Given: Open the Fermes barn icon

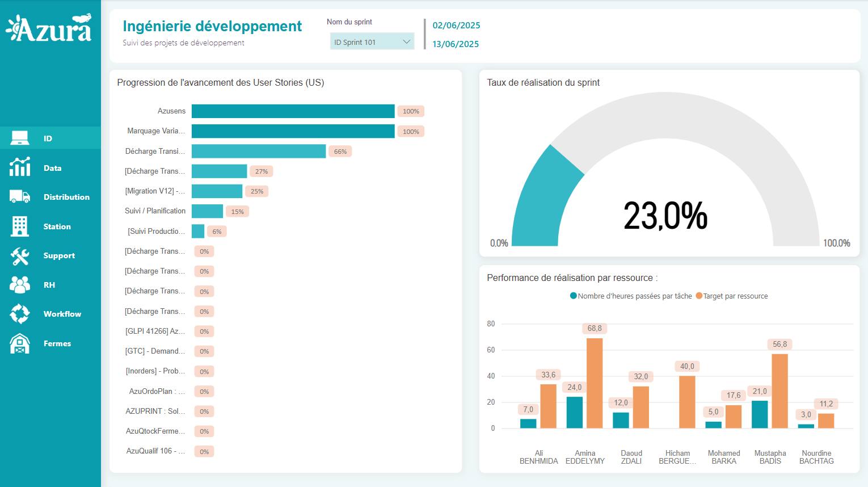Looking at the screenshot, I should pos(20,343).
